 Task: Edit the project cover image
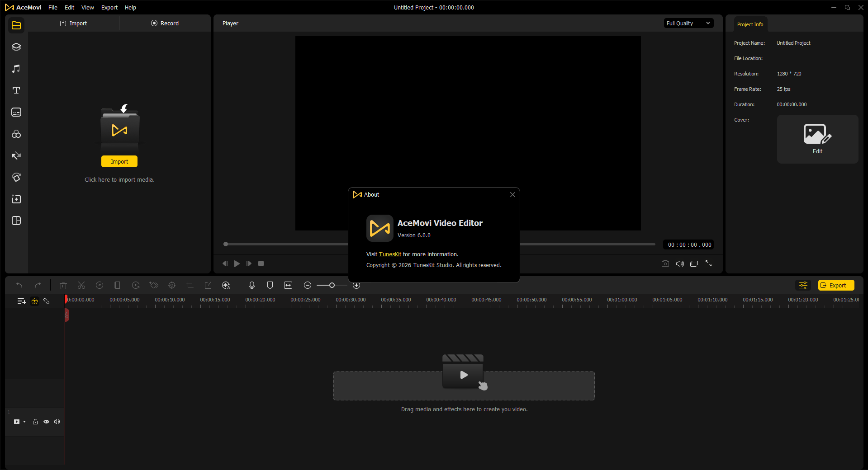(x=817, y=139)
